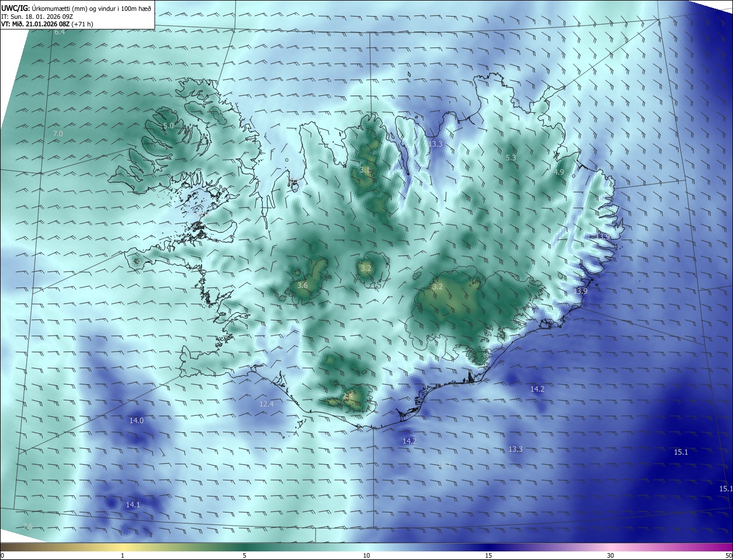
Task: Click tick label '15' on colour scale
Action: pos(488,555)
